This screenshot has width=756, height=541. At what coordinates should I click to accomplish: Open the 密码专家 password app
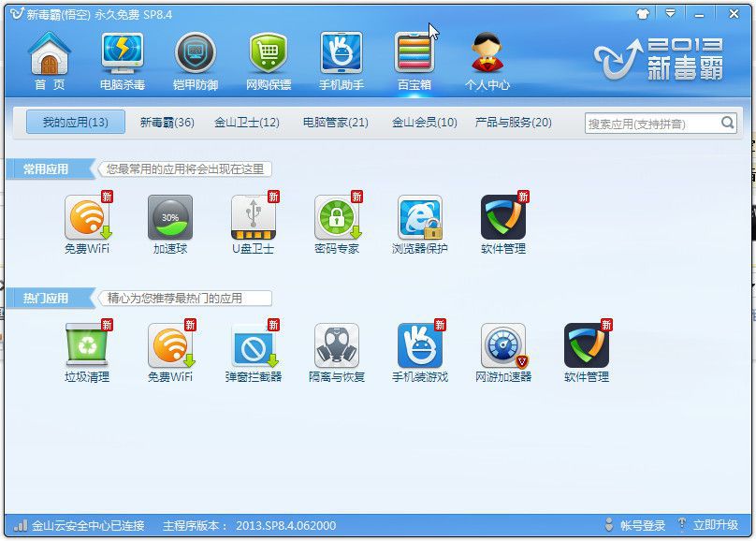pos(337,222)
